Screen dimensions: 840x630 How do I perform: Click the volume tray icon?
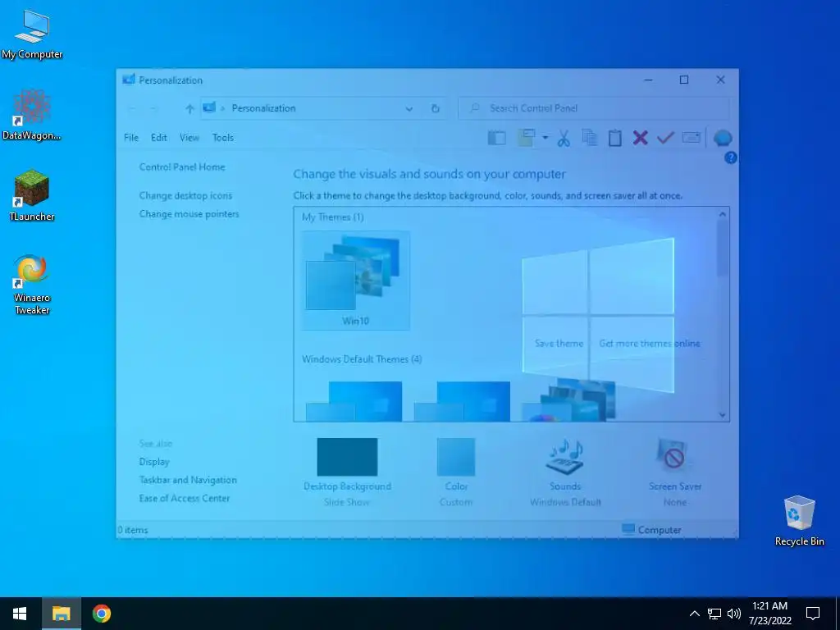734,614
